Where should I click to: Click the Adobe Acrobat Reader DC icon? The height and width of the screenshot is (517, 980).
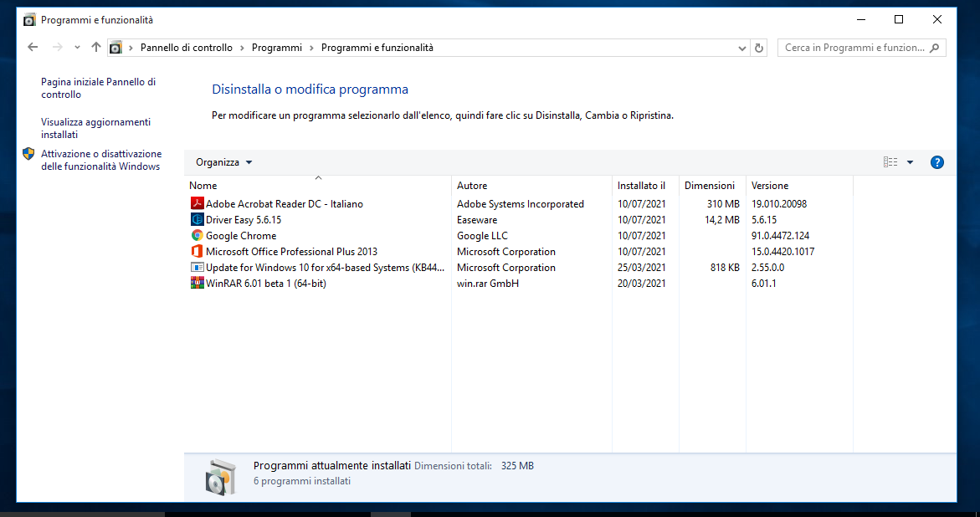click(x=197, y=203)
